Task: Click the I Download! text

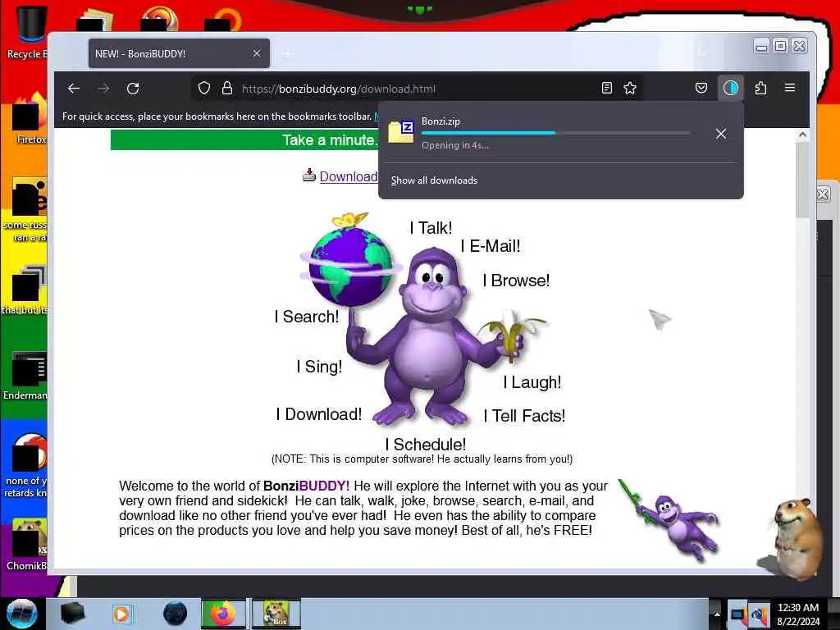Action: (319, 414)
